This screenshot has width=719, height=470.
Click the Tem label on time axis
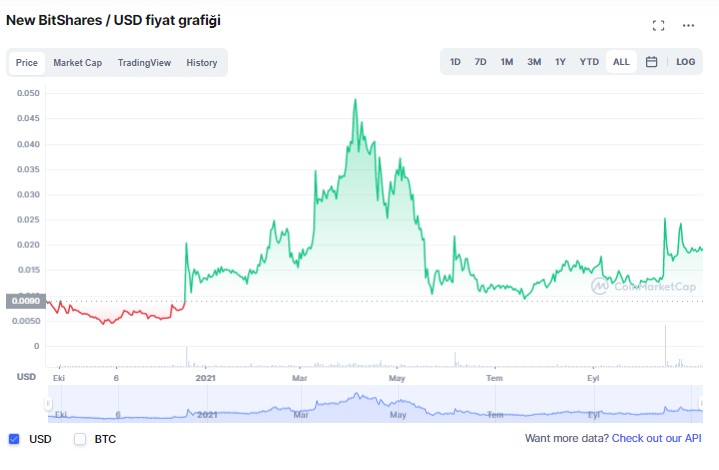point(494,378)
